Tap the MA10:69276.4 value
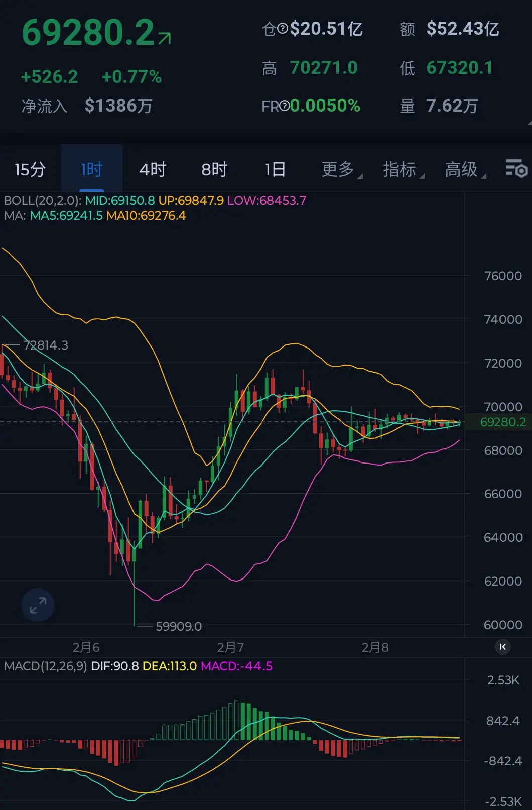532x810 pixels. 146,216
